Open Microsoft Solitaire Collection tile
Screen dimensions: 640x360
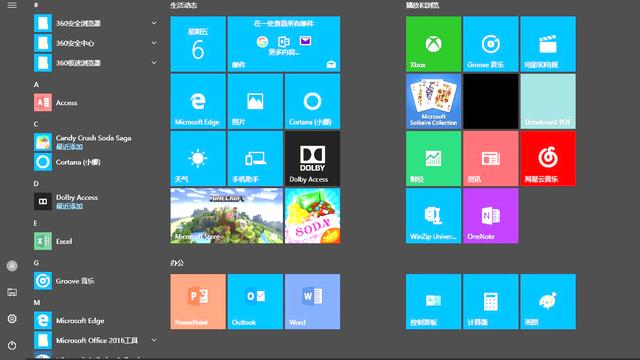433,101
